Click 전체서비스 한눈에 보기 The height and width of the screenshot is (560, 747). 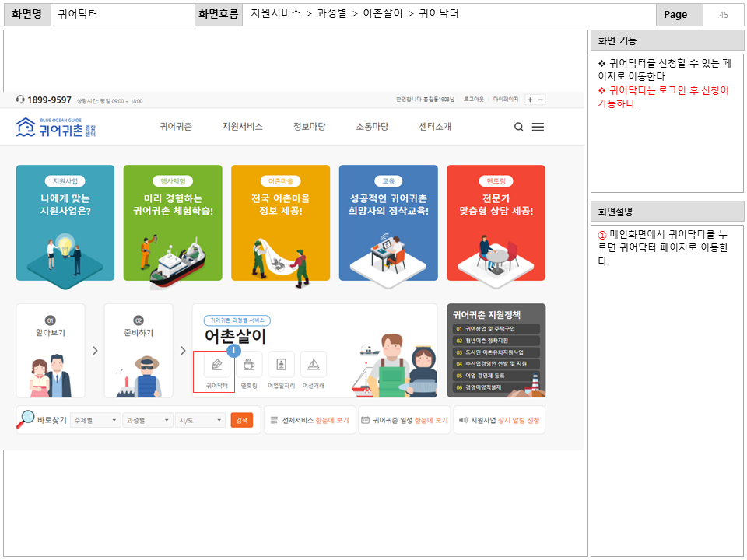[310, 420]
